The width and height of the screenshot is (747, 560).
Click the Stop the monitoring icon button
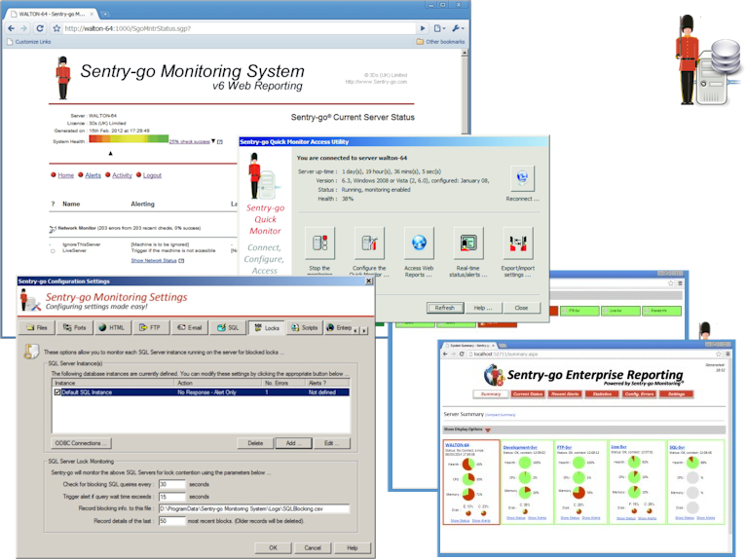click(x=319, y=243)
